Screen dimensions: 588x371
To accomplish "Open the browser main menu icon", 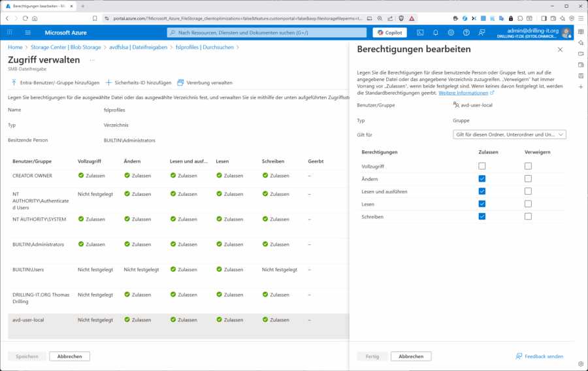I will (x=581, y=18).
